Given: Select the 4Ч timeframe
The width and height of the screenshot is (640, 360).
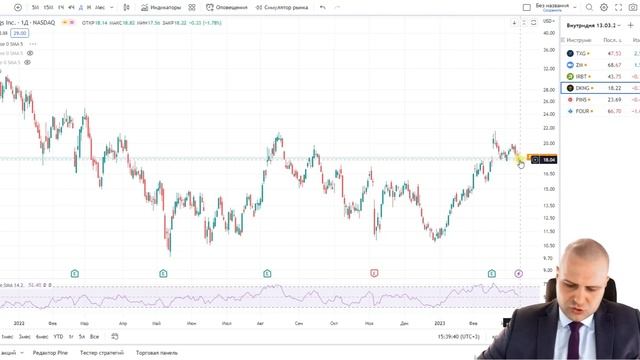Looking at the screenshot, I should click(71, 7).
